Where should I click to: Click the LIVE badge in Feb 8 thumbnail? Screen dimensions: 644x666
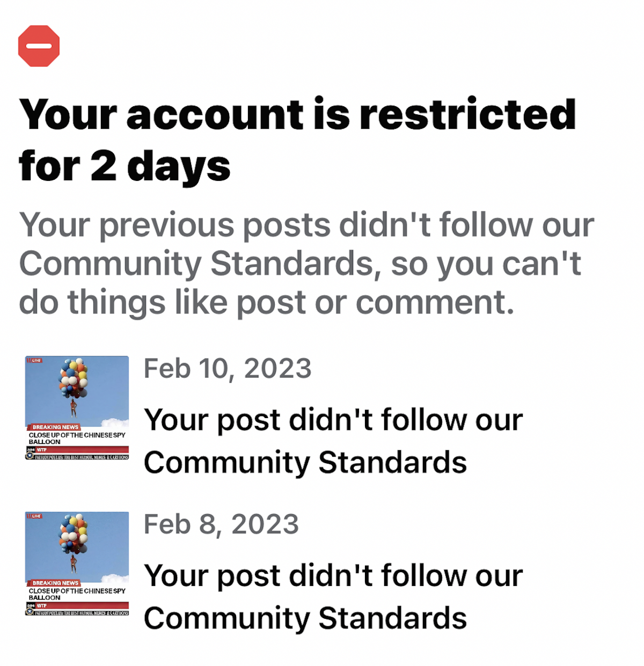pyautogui.click(x=34, y=516)
